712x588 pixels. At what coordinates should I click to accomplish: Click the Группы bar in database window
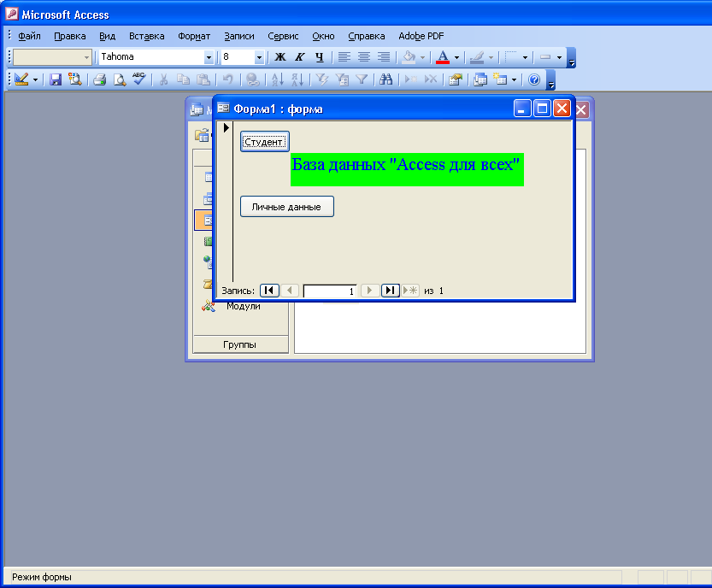[x=240, y=344]
